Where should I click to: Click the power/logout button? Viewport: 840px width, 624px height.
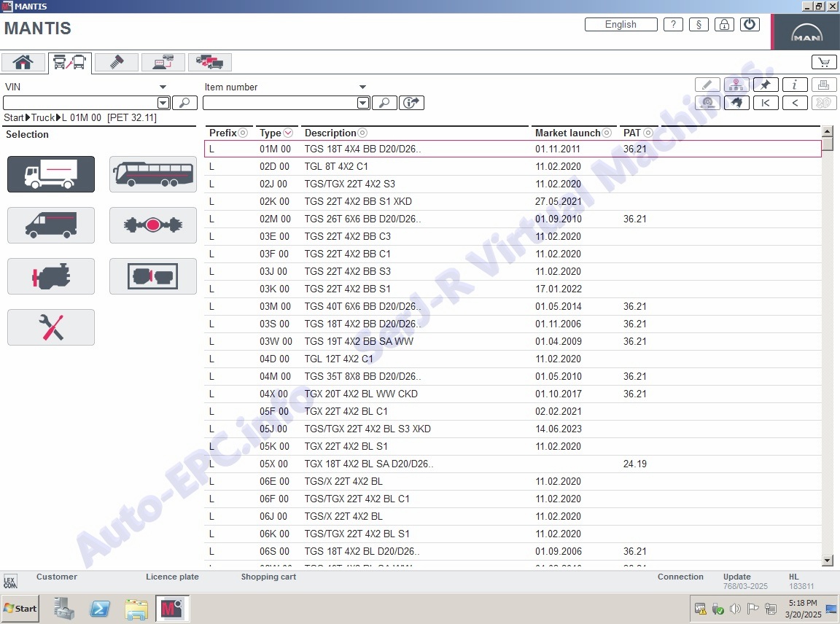[x=750, y=25]
